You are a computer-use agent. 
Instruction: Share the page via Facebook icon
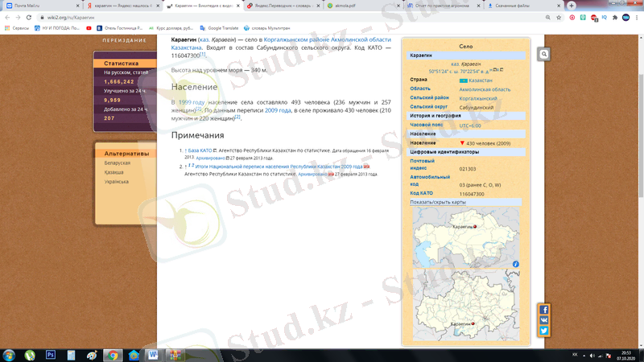pos(544,310)
